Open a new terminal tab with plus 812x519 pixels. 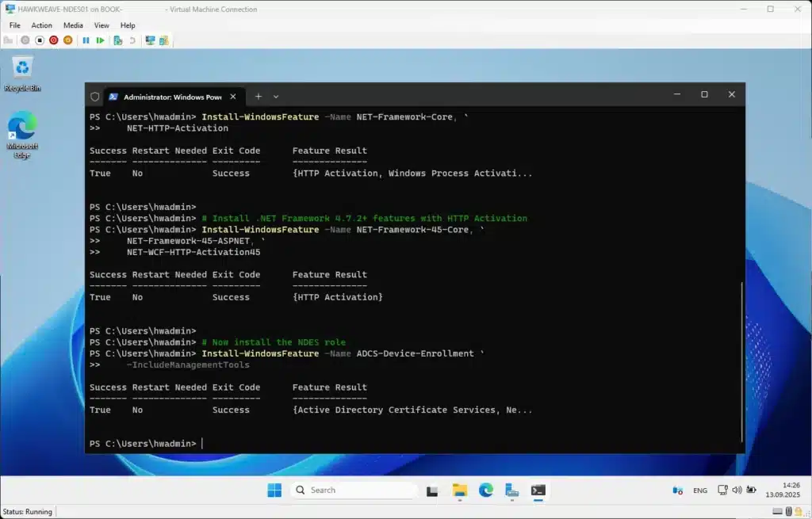(258, 96)
